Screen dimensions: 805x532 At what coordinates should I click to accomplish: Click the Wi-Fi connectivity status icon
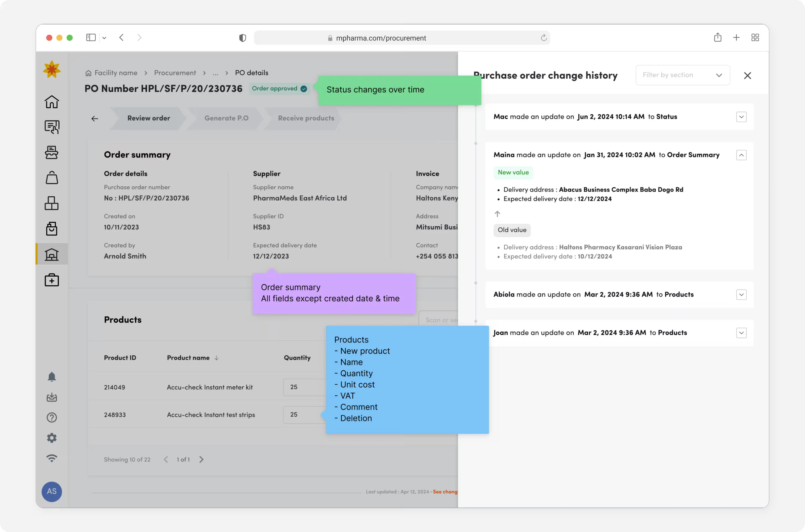[x=52, y=458]
